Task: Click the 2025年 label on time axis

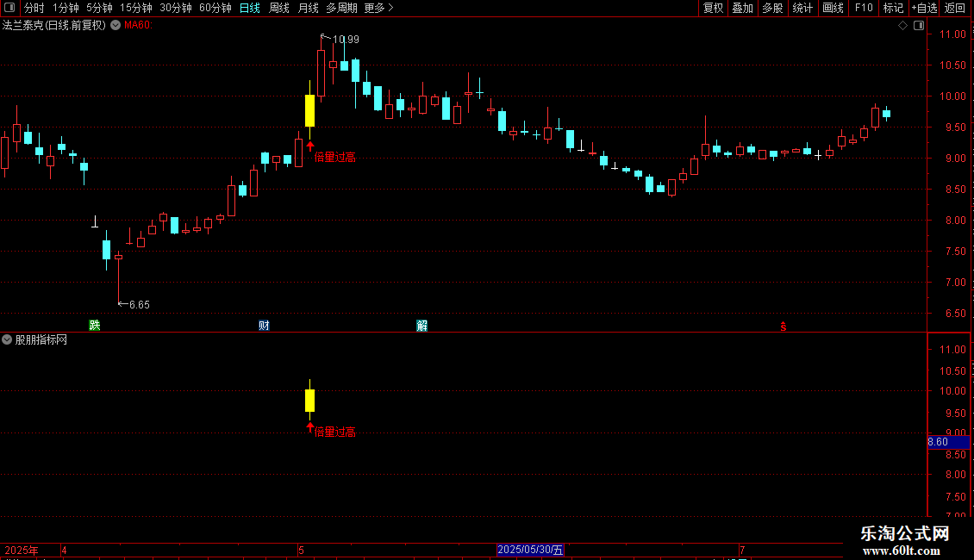Action: point(22,550)
